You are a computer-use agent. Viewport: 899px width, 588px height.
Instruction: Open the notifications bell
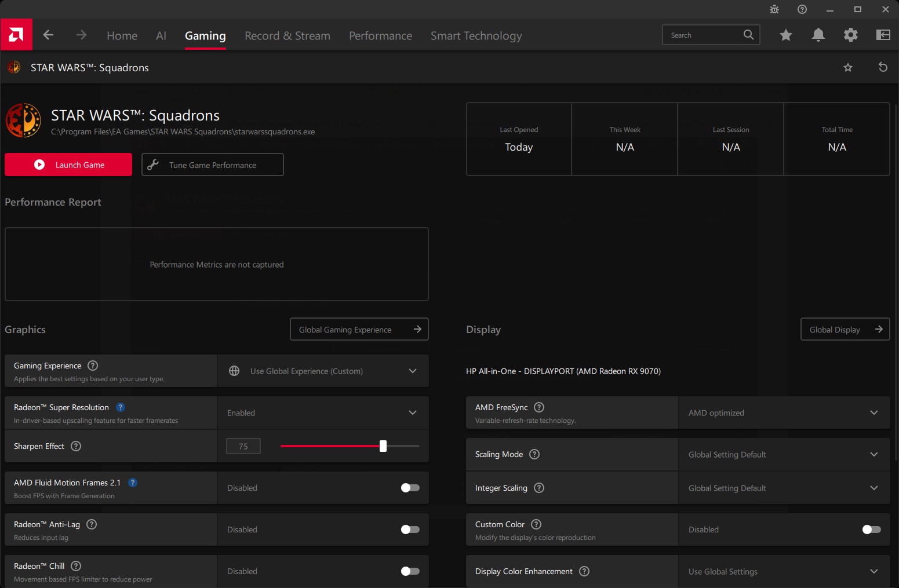818,35
